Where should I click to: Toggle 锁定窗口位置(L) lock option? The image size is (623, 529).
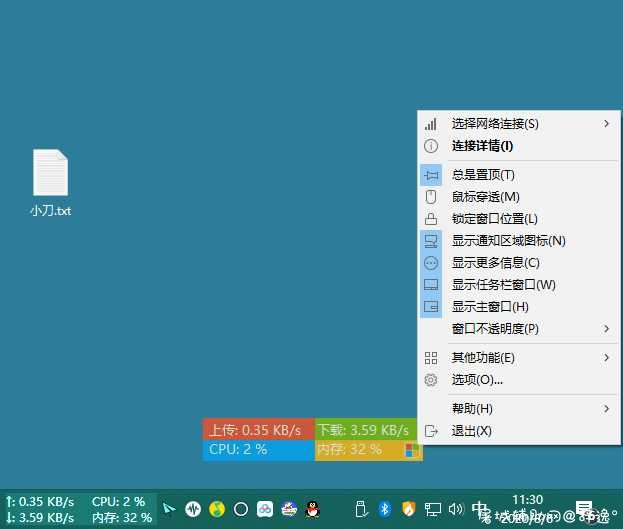(519, 219)
